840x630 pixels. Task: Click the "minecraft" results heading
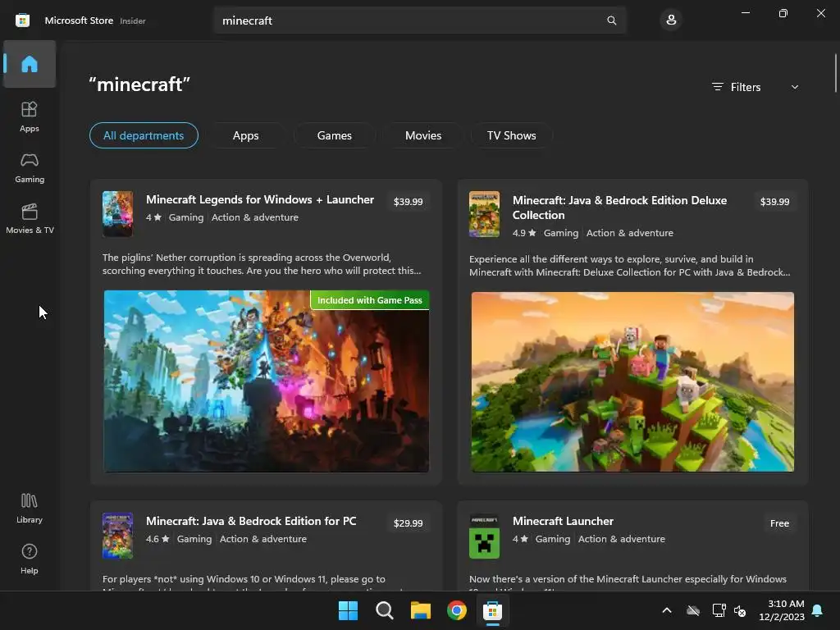point(139,84)
